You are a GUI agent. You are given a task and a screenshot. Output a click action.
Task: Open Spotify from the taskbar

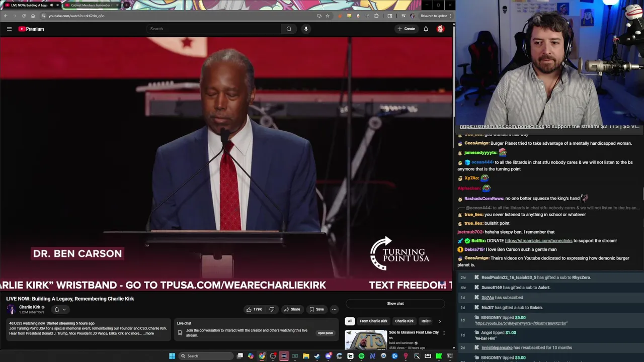click(x=361, y=356)
